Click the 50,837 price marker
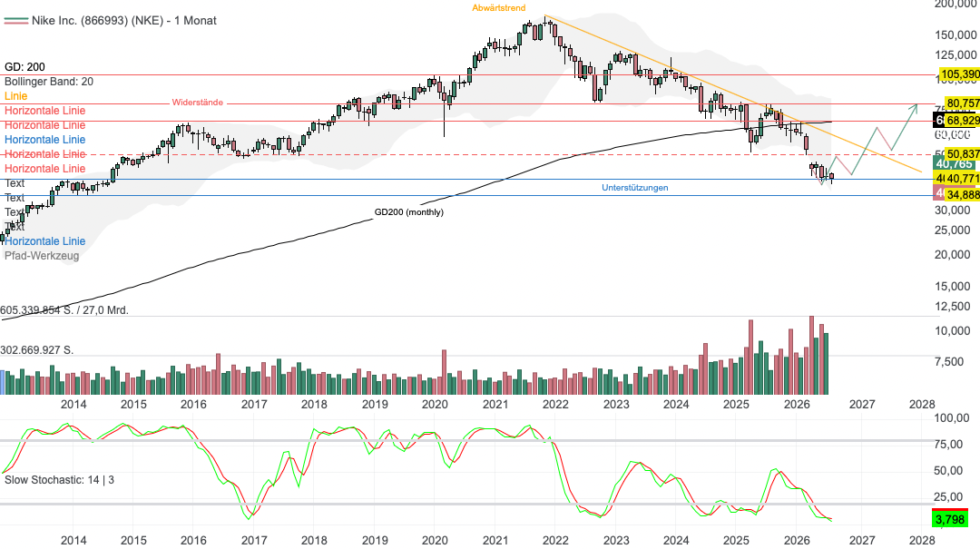This screenshot has height=549, width=980. click(x=963, y=154)
